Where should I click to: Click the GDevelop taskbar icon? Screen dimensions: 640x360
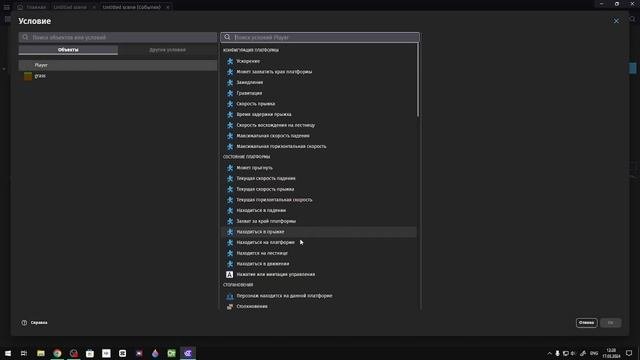(x=188, y=353)
